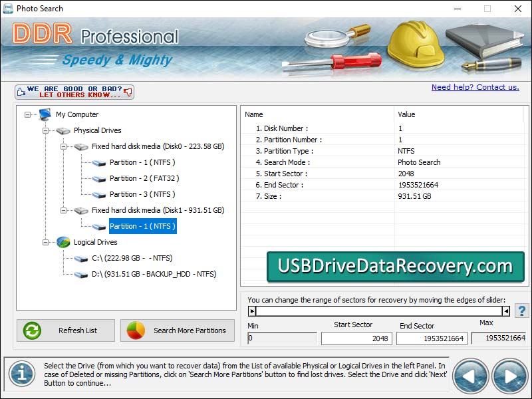Image resolution: width=532 pixels, height=399 pixels.
Task: Select Partition - 2 (FAT32)
Action: [x=144, y=178]
